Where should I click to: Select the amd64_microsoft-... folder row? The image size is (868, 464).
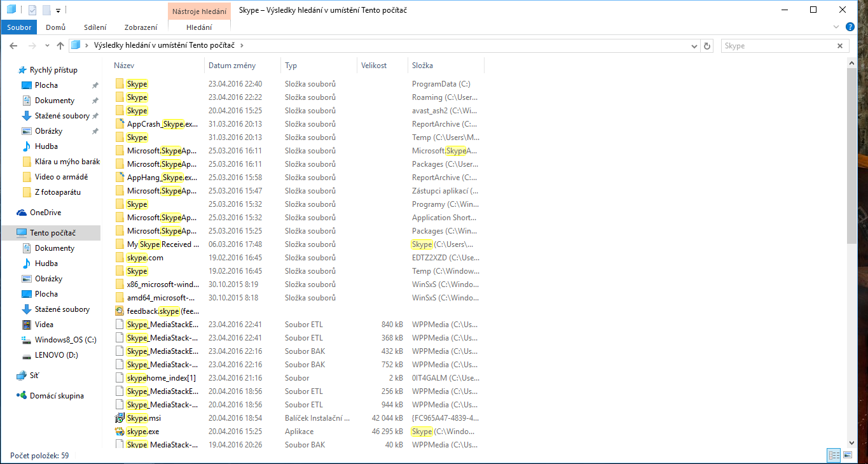point(297,298)
